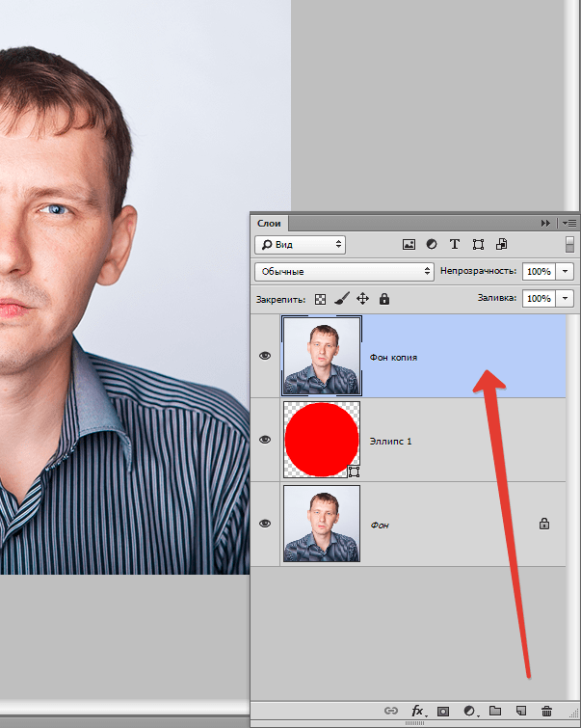Select the Фон layer thumbnail

point(322,524)
